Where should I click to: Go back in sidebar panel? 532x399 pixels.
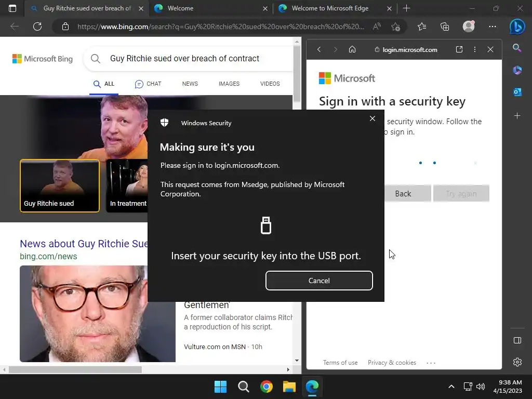point(319,49)
